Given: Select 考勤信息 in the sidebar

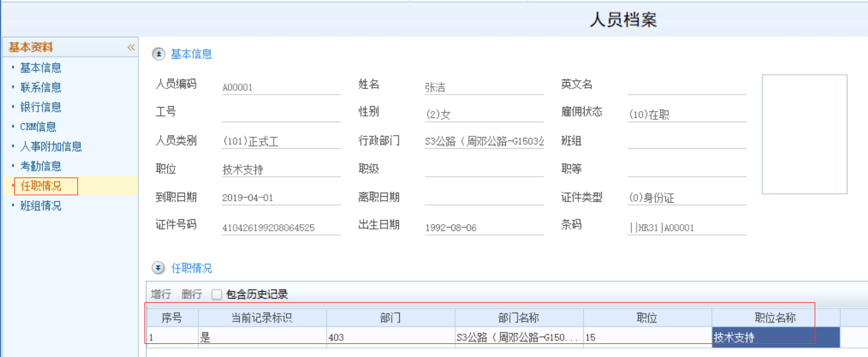Looking at the screenshot, I should pyautogui.click(x=40, y=166).
